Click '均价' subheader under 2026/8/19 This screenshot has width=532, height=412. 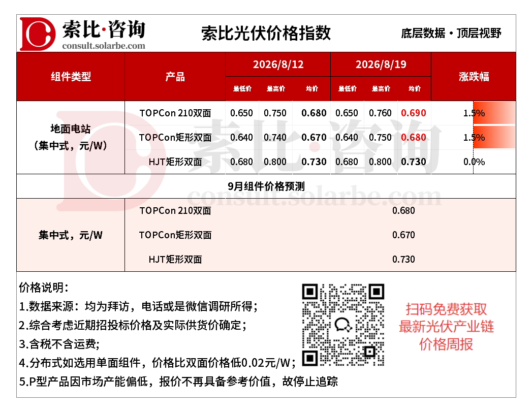pyautogui.click(x=414, y=89)
